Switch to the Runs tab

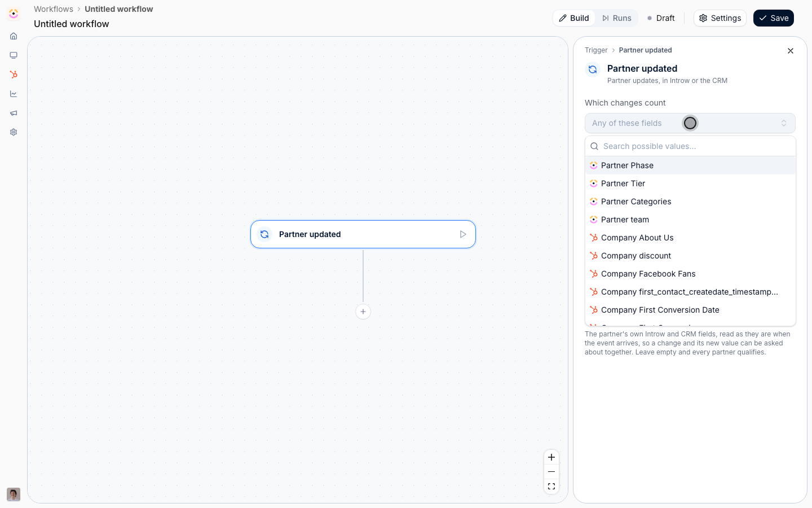(616, 18)
